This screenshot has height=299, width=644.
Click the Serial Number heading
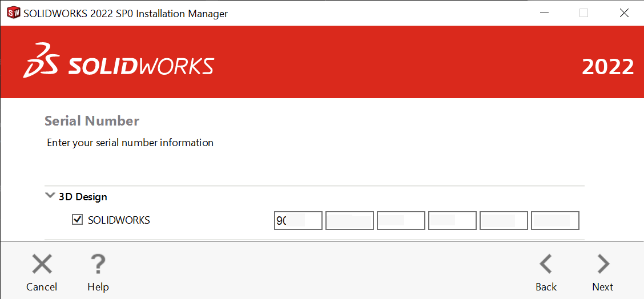92,121
